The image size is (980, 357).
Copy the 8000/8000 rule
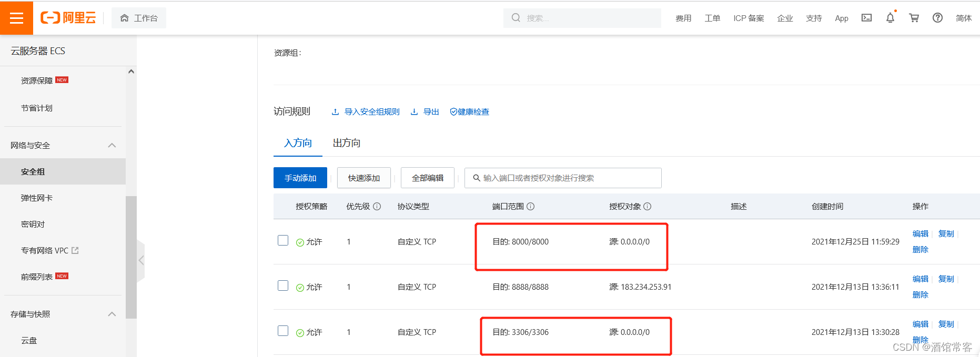(x=946, y=233)
